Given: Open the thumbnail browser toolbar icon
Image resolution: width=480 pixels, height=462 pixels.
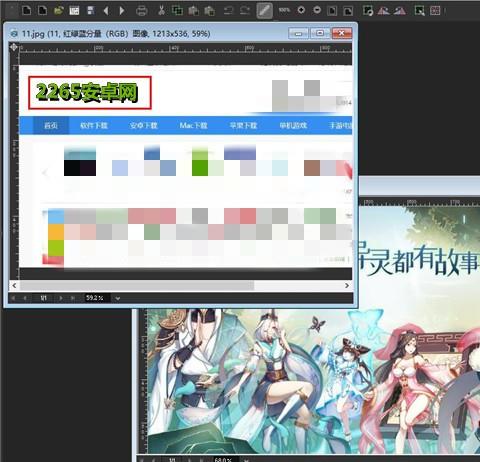Looking at the screenshot, I should (x=74, y=10).
